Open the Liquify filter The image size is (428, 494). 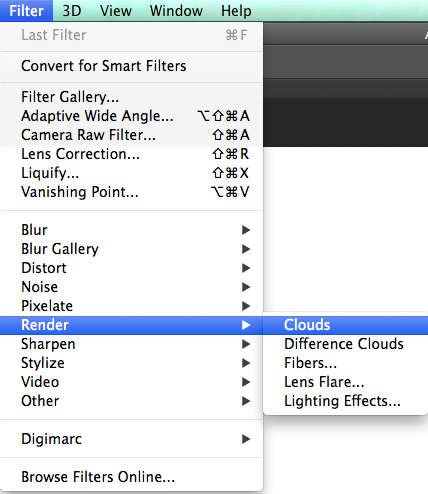point(131,173)
